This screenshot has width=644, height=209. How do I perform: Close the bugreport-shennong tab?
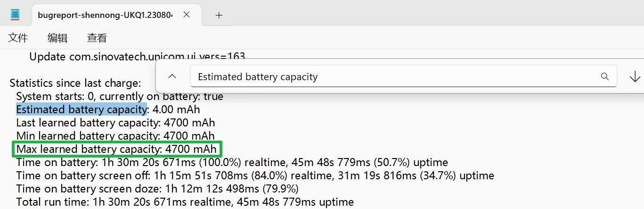coord(187,15)
